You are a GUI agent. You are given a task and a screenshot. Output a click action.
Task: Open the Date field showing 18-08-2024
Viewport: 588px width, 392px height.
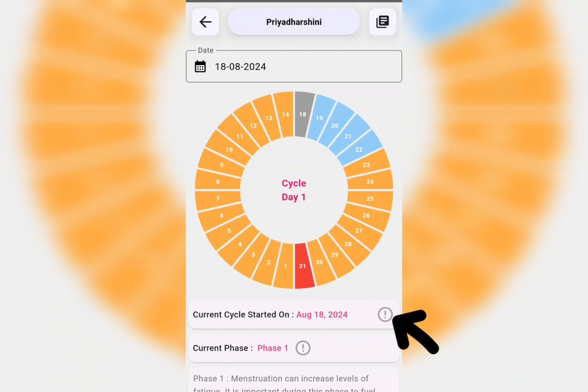[294, 67]
